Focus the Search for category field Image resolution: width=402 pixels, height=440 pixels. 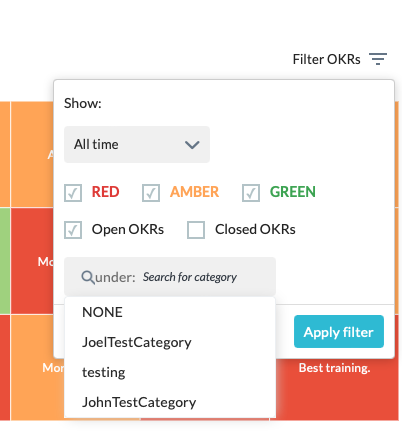pyautogui.click(x=190, y=277)
